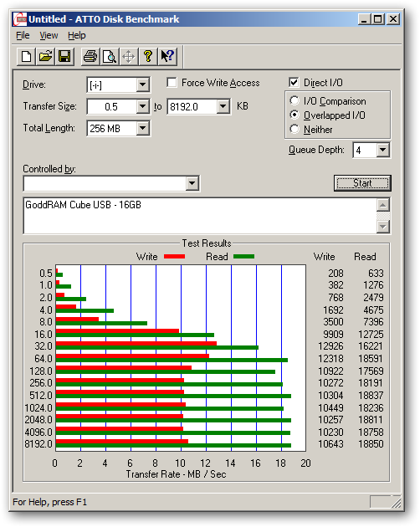Screen dimensions: 420x527
Task: Click the four-arrow move toolbar icon
Action: click(129, 56)
